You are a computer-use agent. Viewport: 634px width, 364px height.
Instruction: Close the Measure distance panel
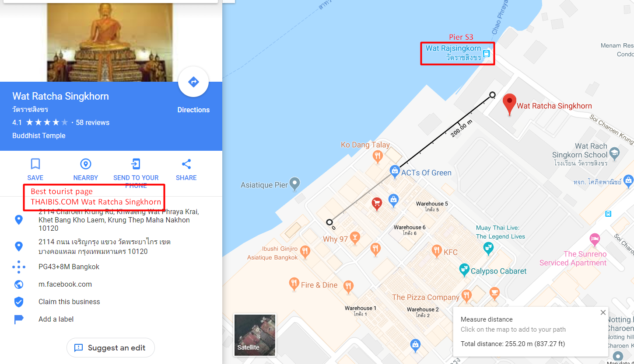tap(603, 312)
